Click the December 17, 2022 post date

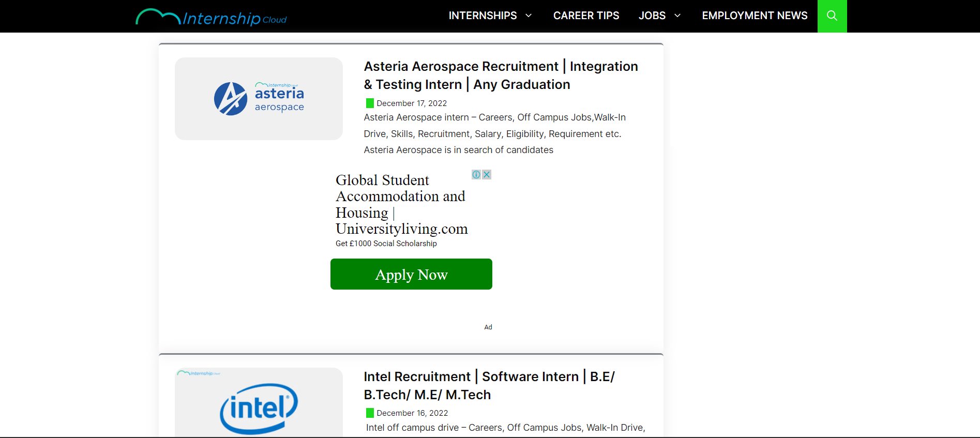[412, 103]
